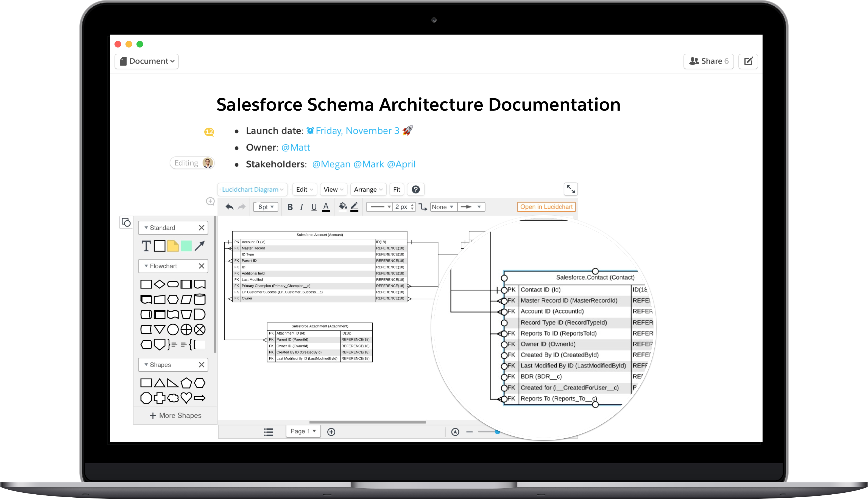Select the flowchart merge triangle shape
The width and height of the screenshot is (868, 499).
160,330
